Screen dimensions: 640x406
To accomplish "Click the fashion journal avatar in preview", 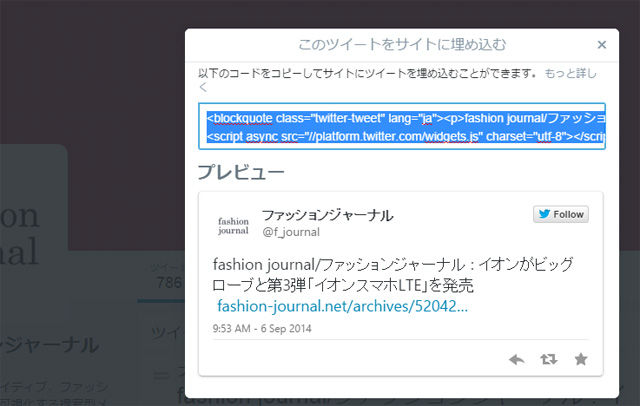I will point(233,226).
